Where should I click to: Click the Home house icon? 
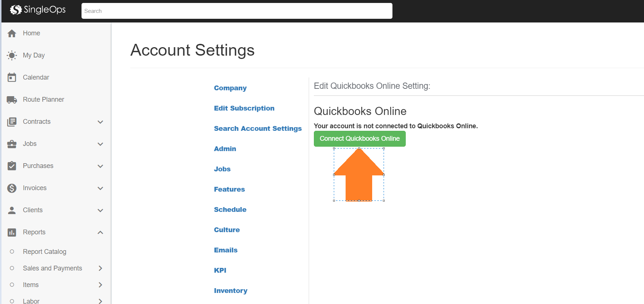(12, 34)
